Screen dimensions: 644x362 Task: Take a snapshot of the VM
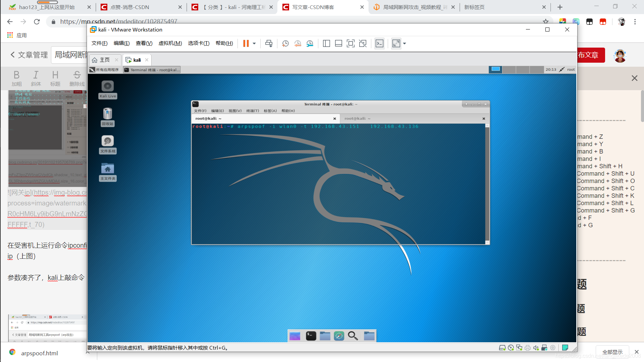pyautogui.click(x=285, y=44)
